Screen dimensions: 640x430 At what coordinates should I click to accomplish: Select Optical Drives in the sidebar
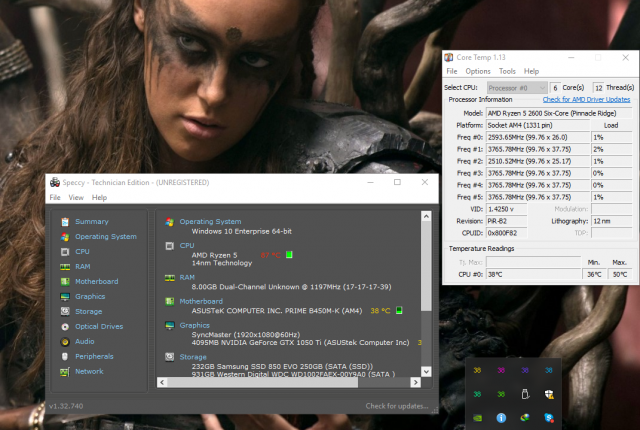[100, 326]
